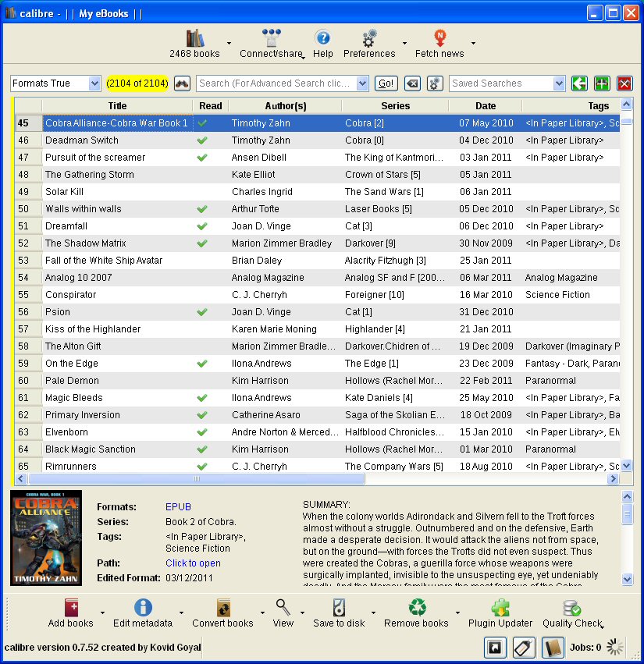Click the Fetch news icon
644x664 pixels.
point(439,38)
